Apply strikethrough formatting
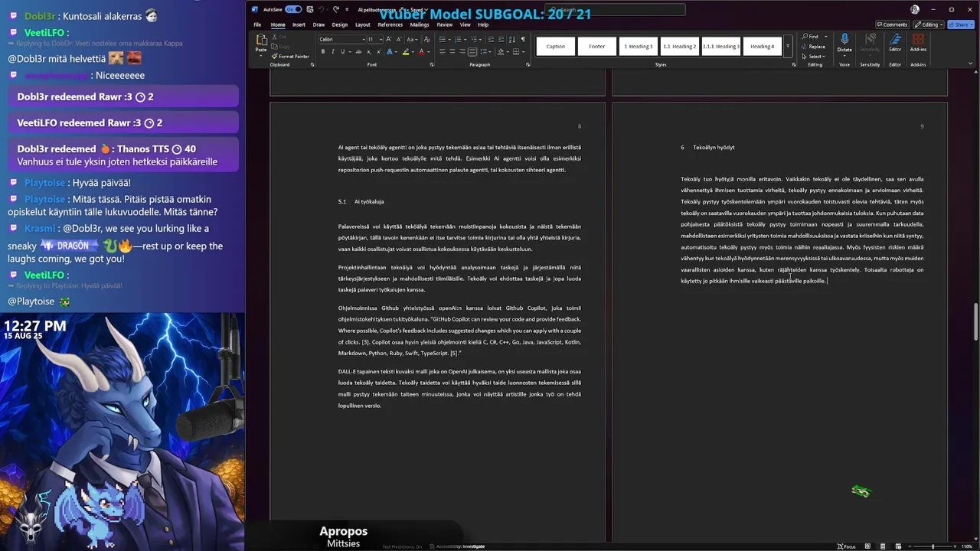The image size is (980, 551). click(359, 51)
